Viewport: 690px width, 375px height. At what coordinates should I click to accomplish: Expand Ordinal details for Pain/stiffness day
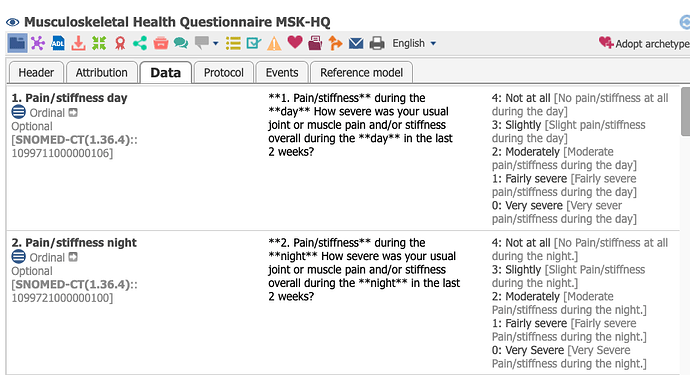point(73,113)
